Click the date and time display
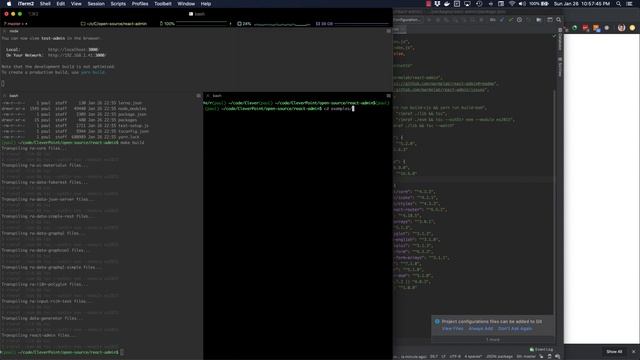 pos(582,4)
